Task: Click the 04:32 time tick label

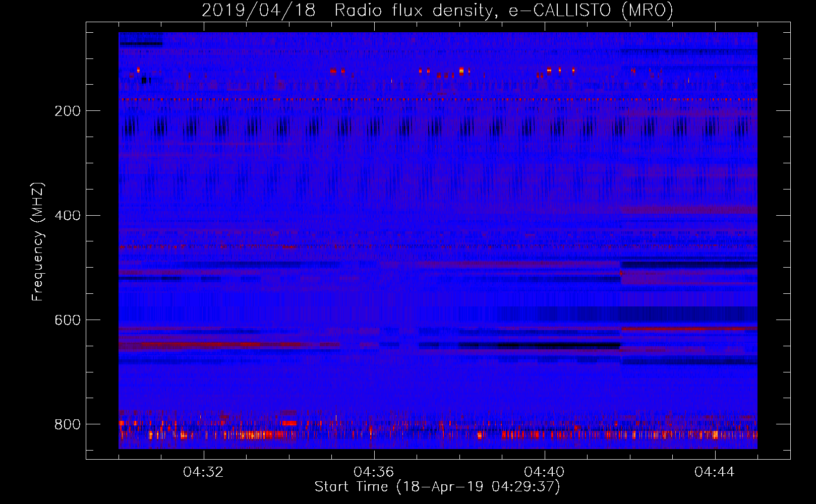Action: tap(203, 472)
